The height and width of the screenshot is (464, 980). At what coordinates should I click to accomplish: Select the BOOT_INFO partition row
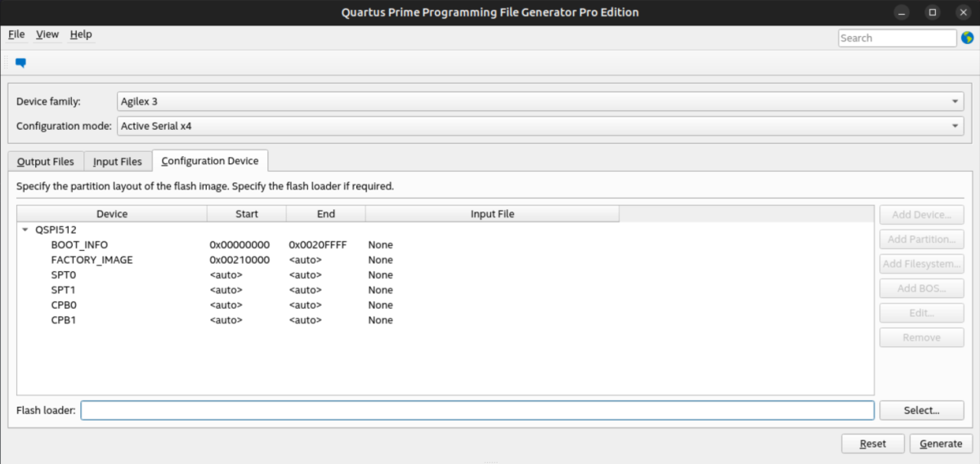[79, 245]
